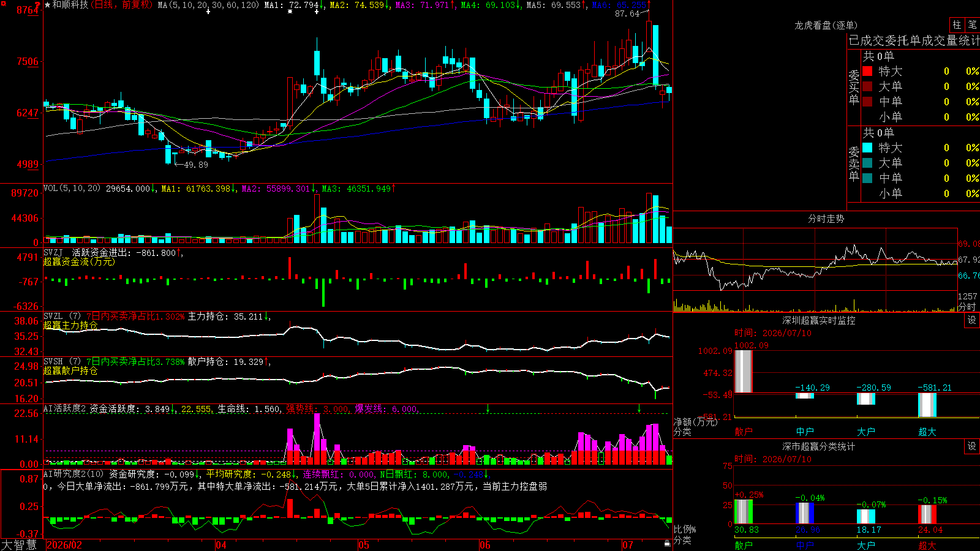Viewport: 980px width, 551px height.
Task: Click the 超赢散户持仓 label
Action: [70, 370]
